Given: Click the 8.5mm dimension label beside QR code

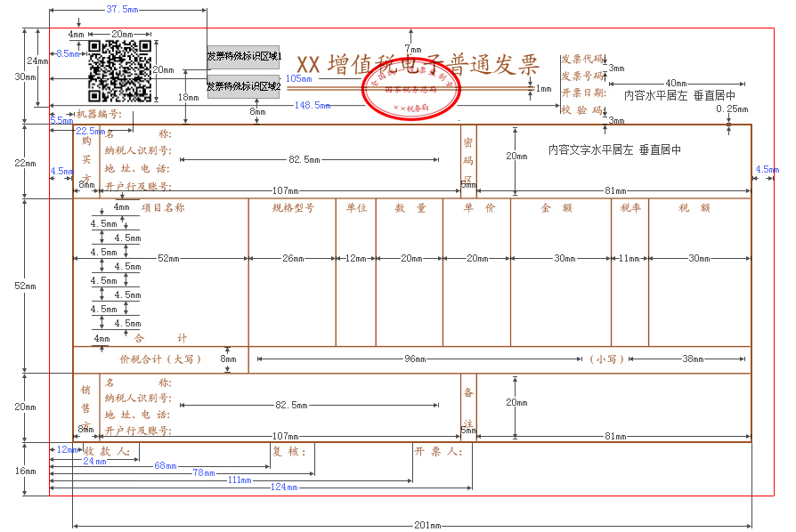Looking at the screenshot, I should (68, 53).
